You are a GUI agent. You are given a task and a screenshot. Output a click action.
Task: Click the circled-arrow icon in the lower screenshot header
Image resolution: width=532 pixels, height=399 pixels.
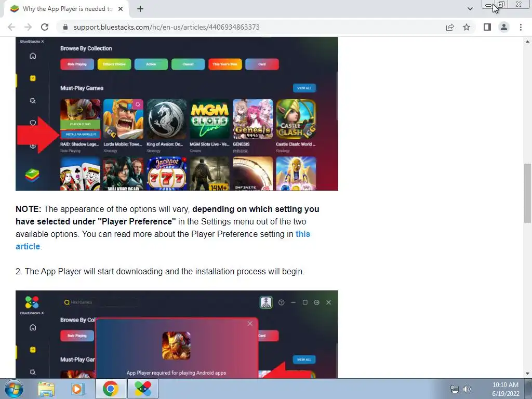(316, 302)
